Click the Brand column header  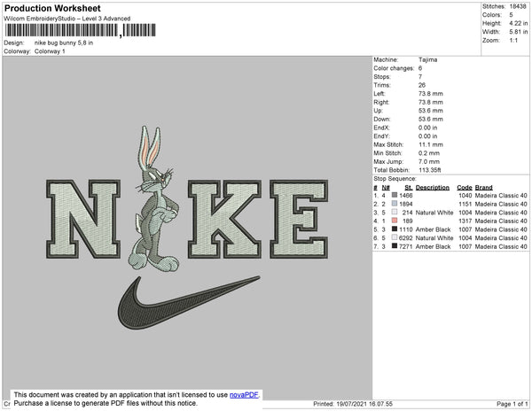(x=483, y=188)
